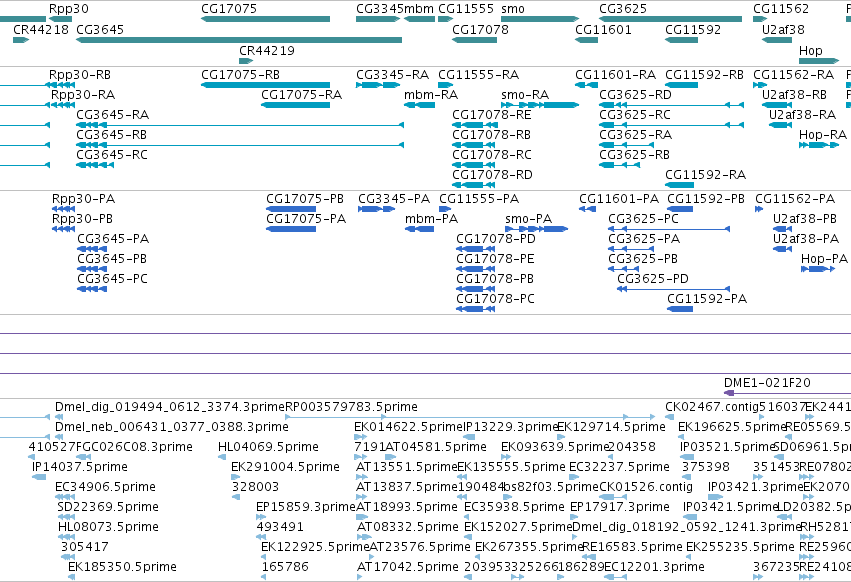Click the IP03521.5prime EST
This screenshot has width=851, height=582.
[x=685, y=457]
